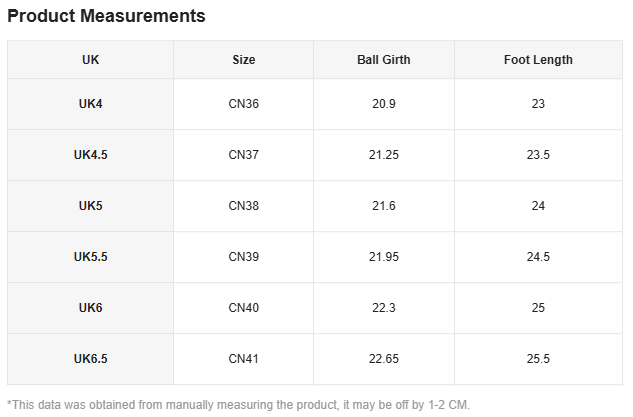Click the CN36 size cell
The height and width of the screenshot is (417, 633).
243,104
